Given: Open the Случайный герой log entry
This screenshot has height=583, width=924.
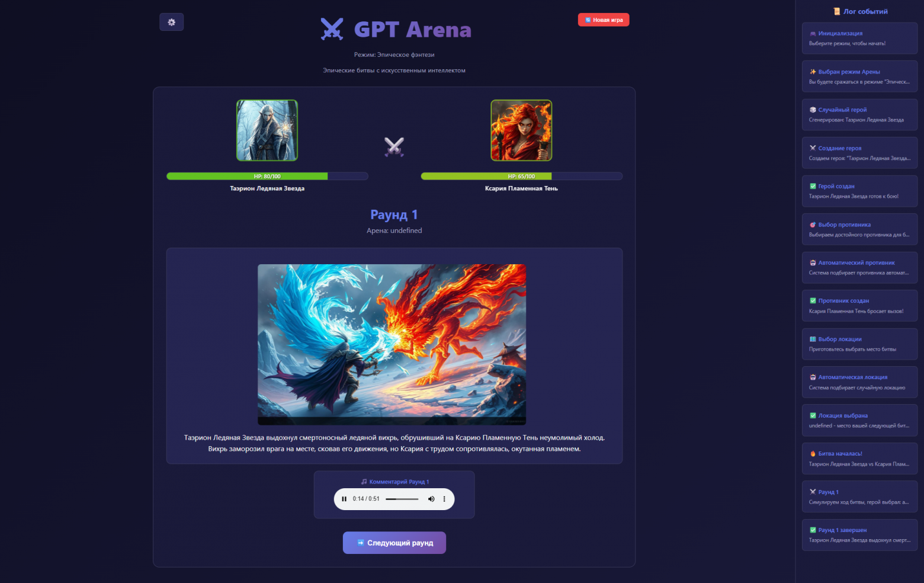Looking at the screenshot, I should 859,115.
